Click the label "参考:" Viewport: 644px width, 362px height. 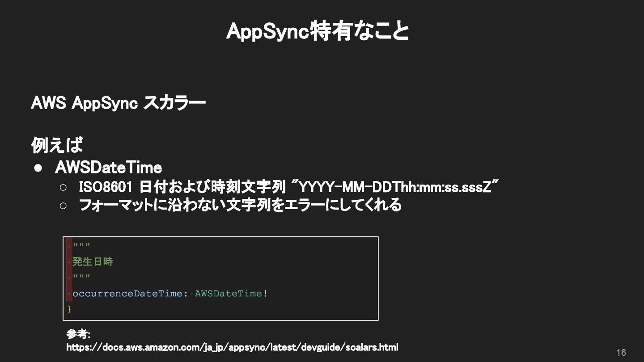(78, 334)
